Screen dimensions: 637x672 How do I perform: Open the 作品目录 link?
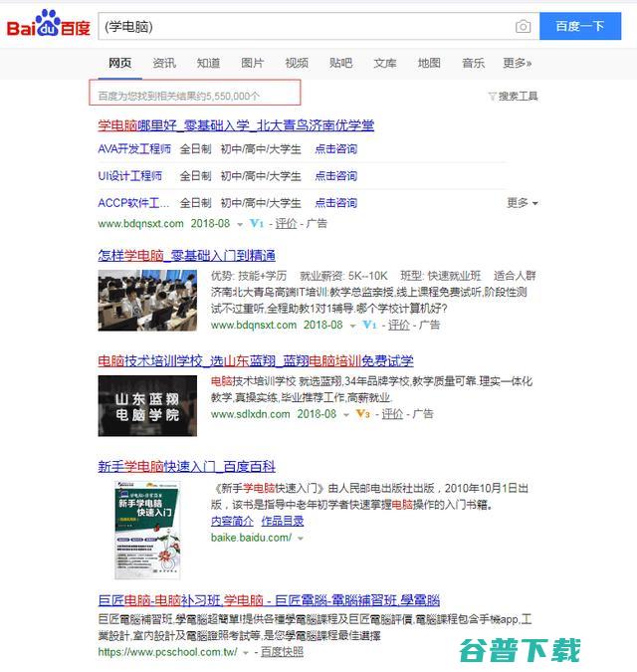283,521
